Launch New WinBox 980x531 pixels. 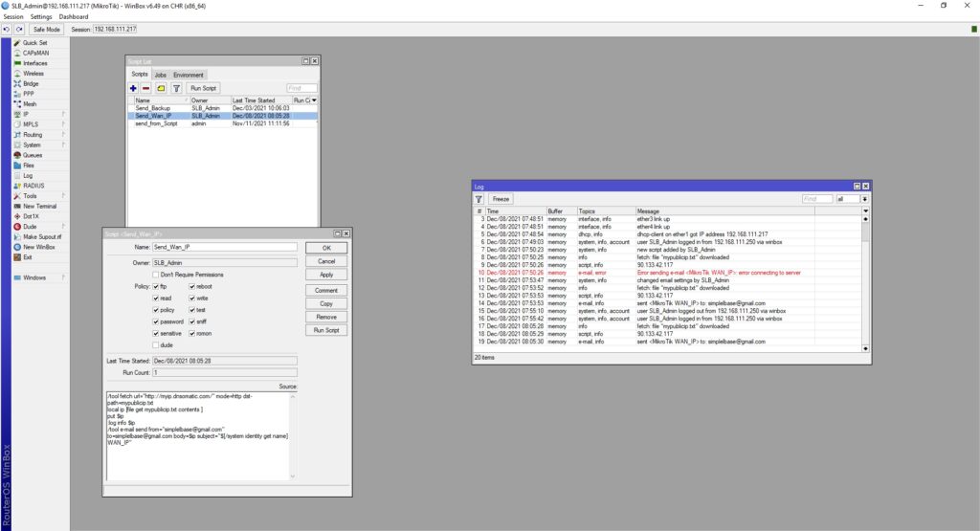pyautogui.click(x=38, y=247)
